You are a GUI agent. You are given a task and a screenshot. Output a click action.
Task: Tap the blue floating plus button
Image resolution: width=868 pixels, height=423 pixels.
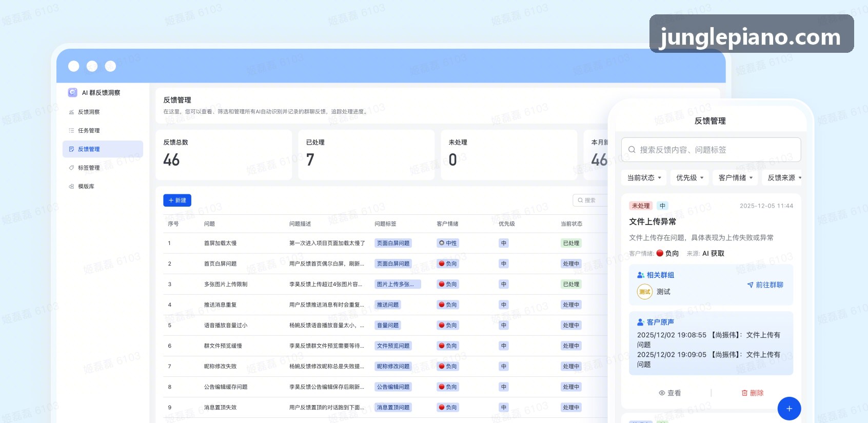tap(789, 409)
